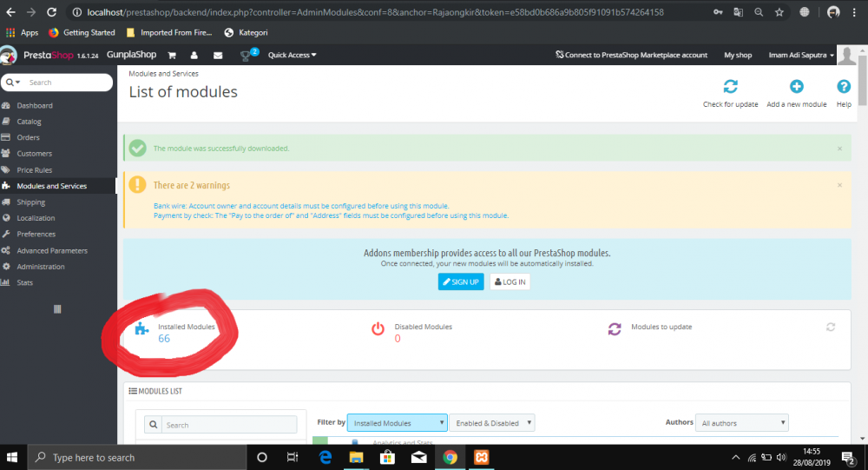Click Connect to PrestaShop Marketplace account
868x470 pixels.
[632, 55]
